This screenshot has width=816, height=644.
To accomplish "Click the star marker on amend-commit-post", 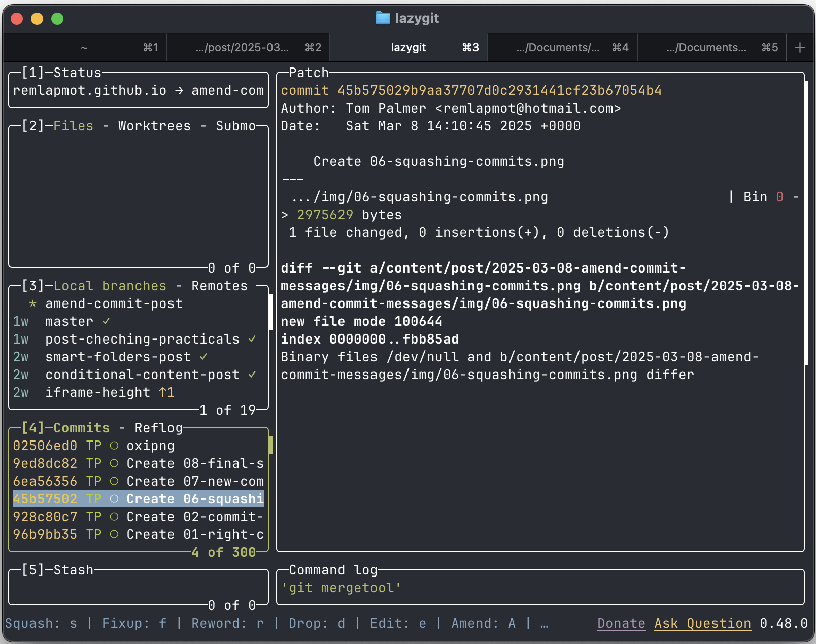I will [33, 303].
